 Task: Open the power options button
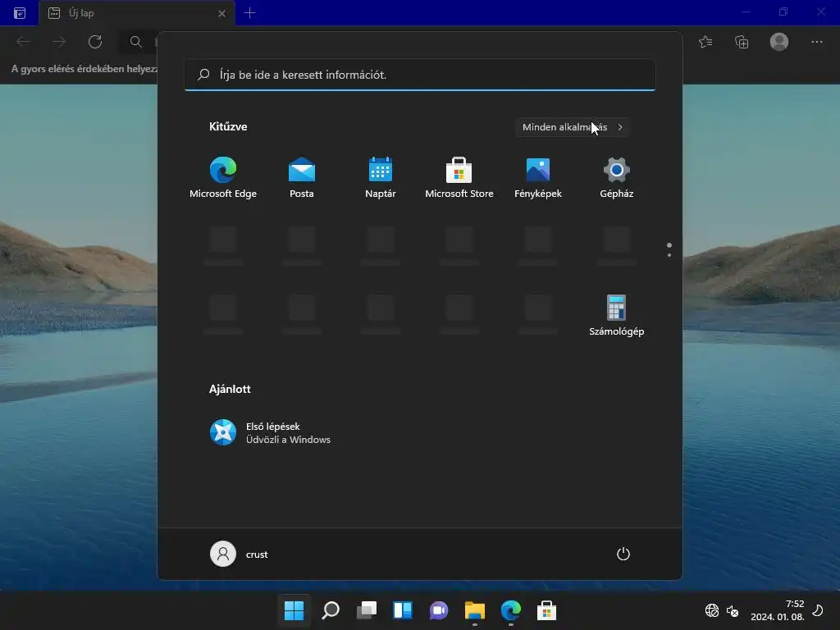pyautogui.click(x=623, y=554)
